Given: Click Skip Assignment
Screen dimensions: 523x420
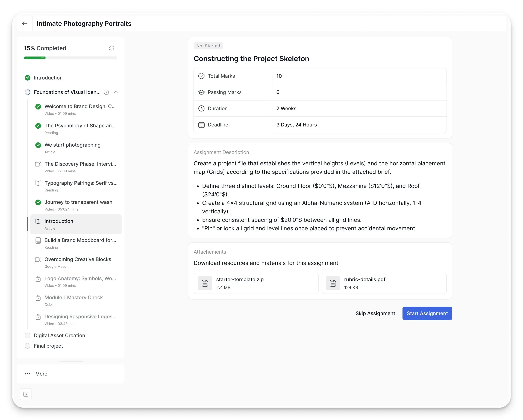Looking at the screenshot, I should click(375, 313).
